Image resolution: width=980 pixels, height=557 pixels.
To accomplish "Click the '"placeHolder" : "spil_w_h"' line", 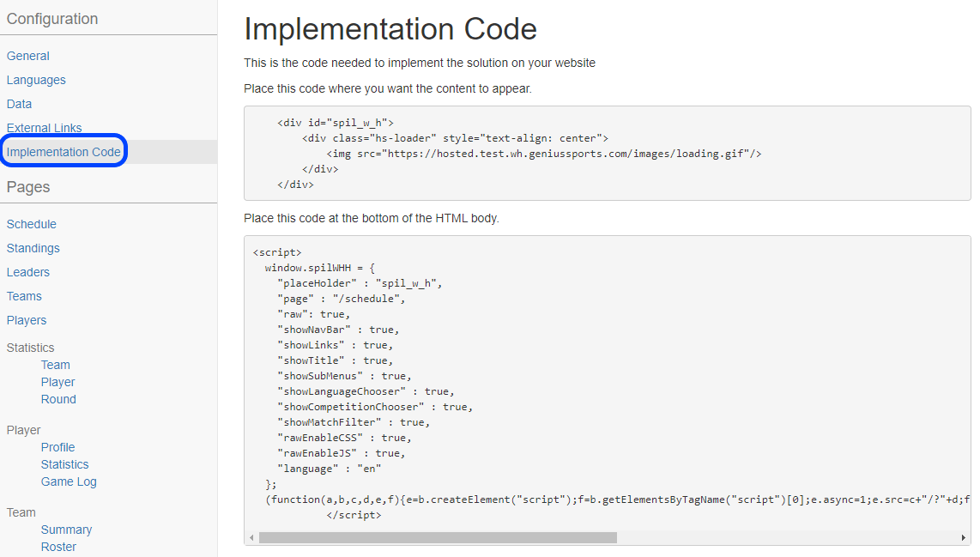I will point(360,283).
